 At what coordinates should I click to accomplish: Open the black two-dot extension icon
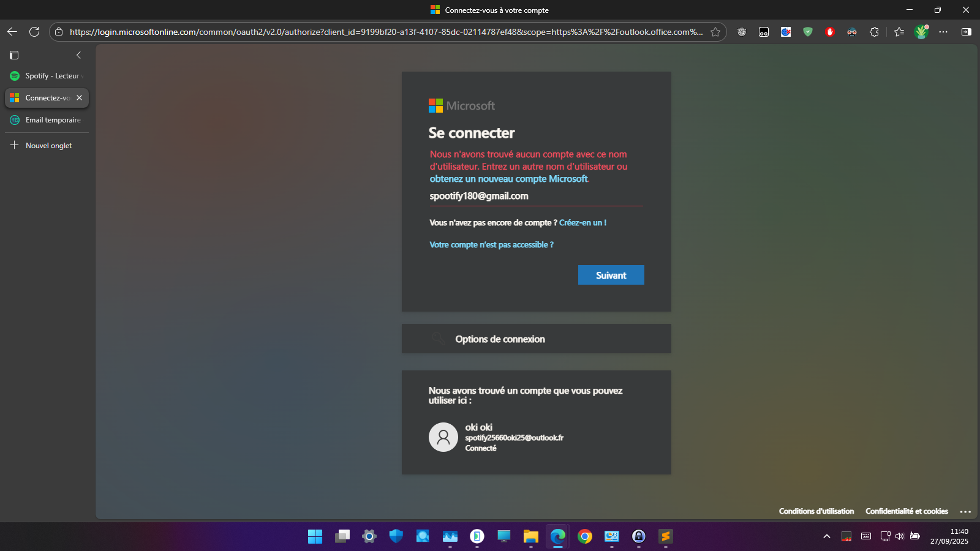click(764, 32)
